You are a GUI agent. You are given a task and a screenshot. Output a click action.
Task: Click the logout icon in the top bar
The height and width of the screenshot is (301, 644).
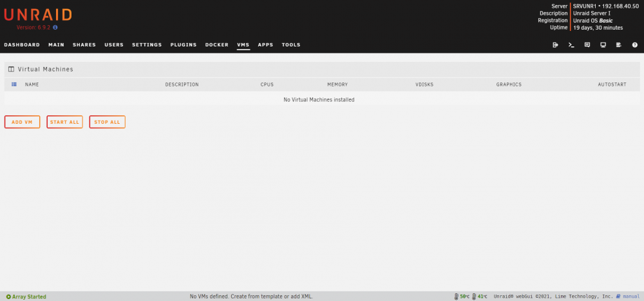[x=555, y=45]
